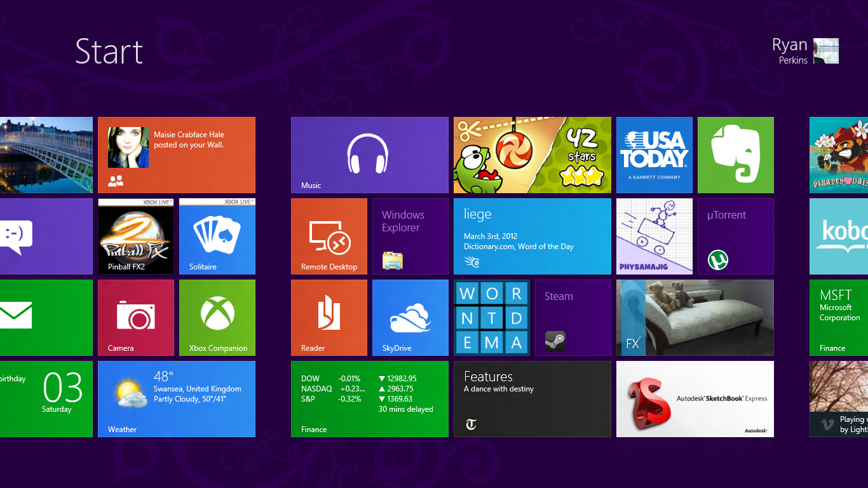Open the µTorrent tile
The width and height of the screenshot is (868, 488).
coord(736,236)
